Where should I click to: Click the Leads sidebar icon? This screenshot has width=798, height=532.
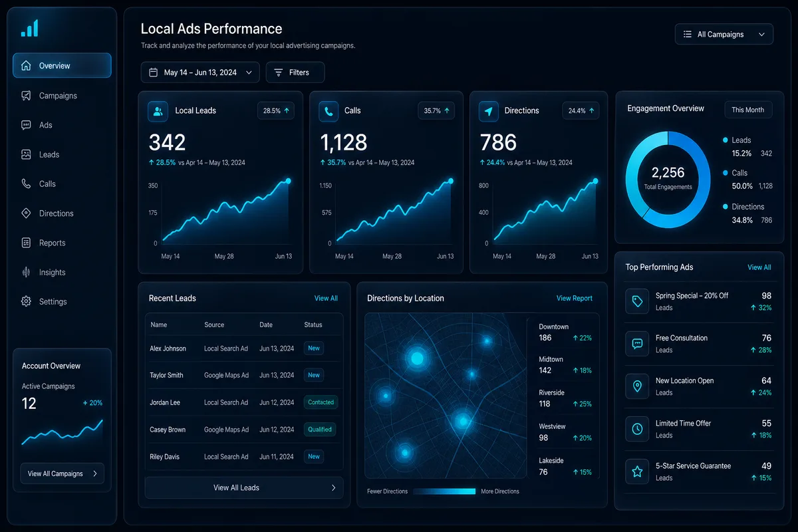click(26, 154)
